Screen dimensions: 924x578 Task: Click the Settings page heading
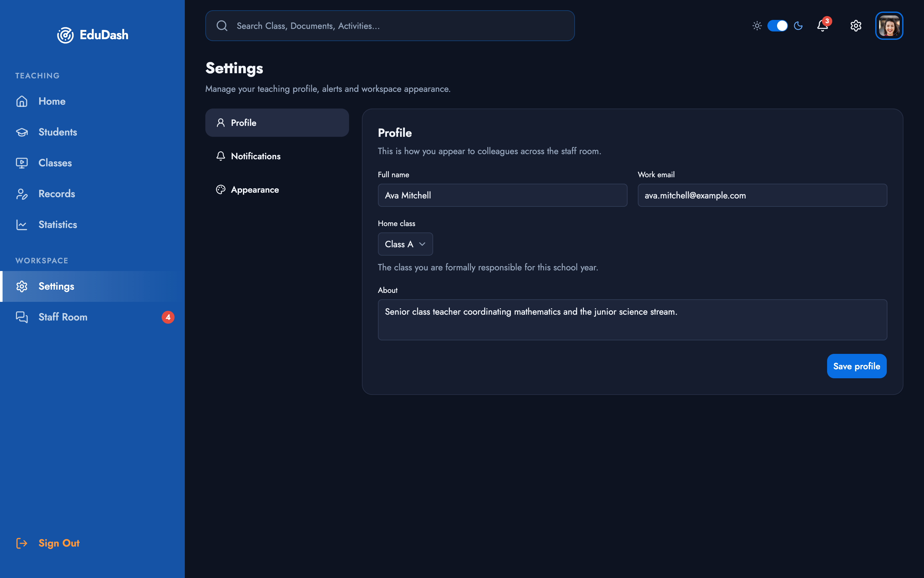(235, 68)
